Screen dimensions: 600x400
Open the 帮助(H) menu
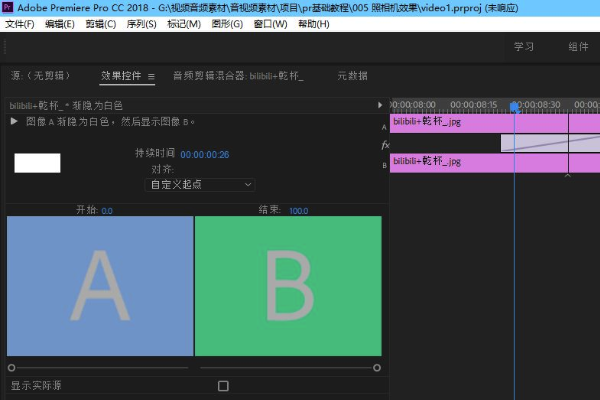coord(313,24)
